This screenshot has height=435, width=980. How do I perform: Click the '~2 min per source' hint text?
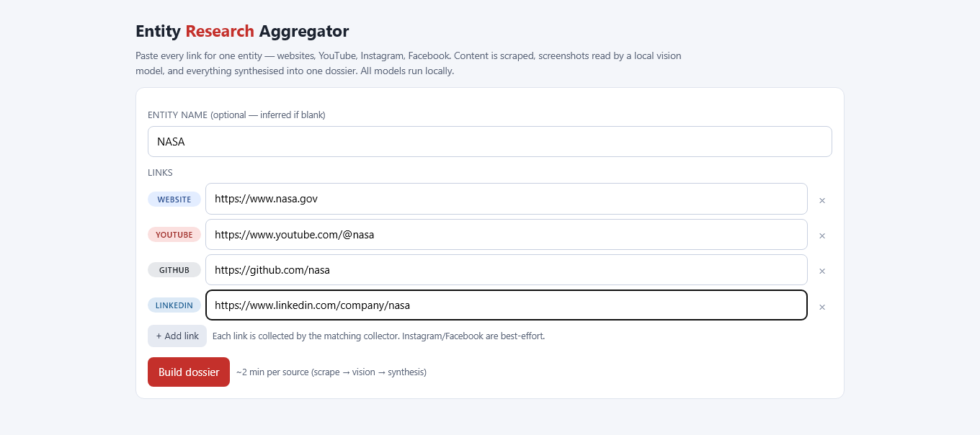331,372
